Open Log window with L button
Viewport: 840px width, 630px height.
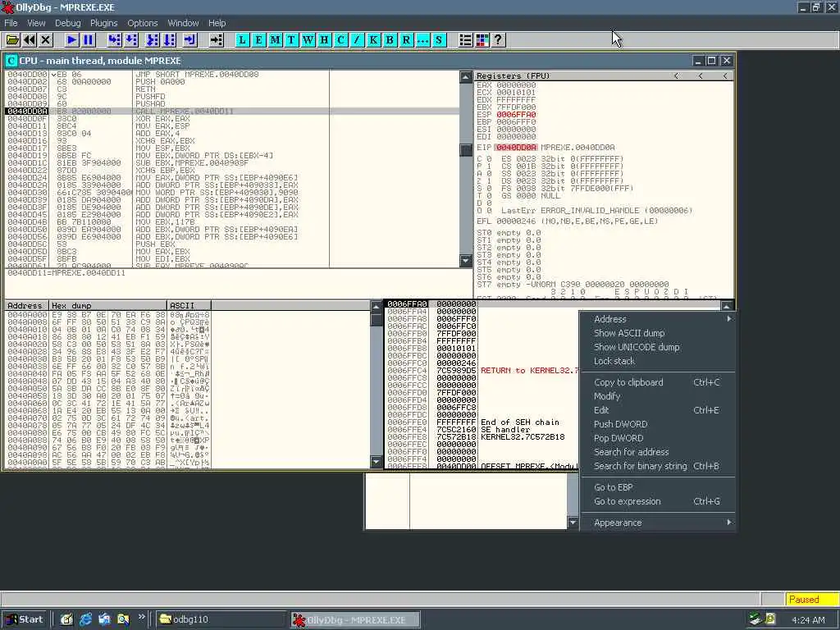coord(242,40)
